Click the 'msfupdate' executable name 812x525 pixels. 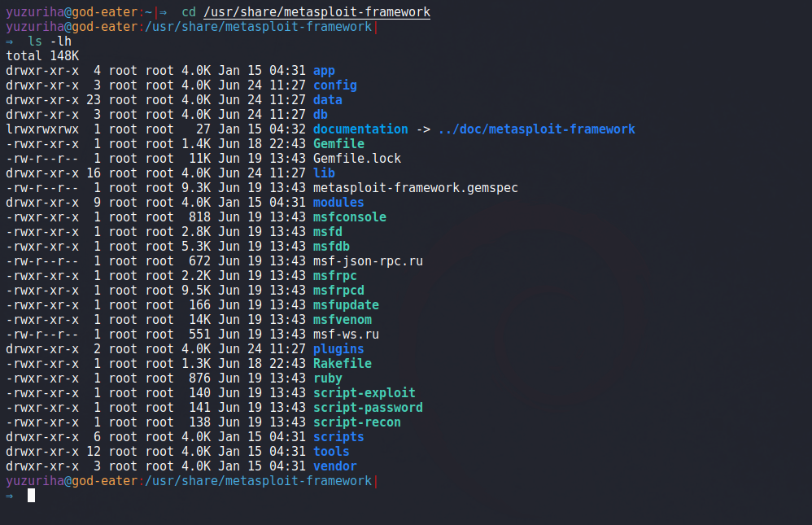click(346, 304)
